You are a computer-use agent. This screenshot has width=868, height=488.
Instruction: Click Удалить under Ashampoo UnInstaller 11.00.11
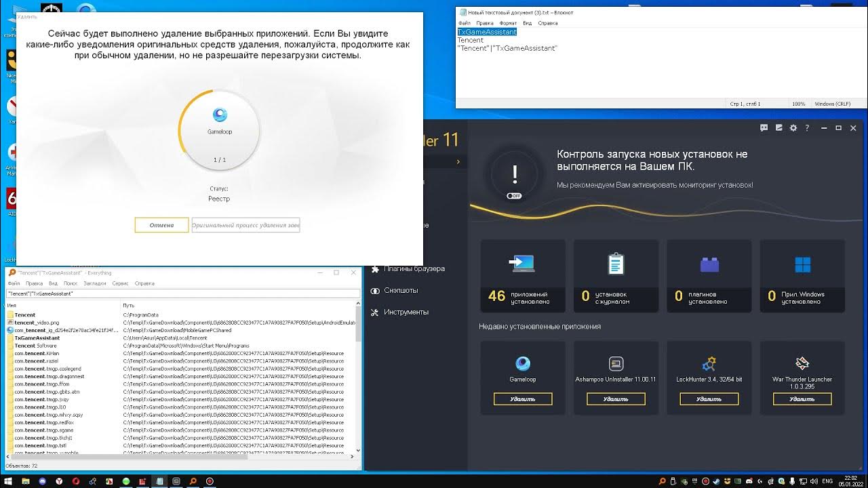point(616,399)
